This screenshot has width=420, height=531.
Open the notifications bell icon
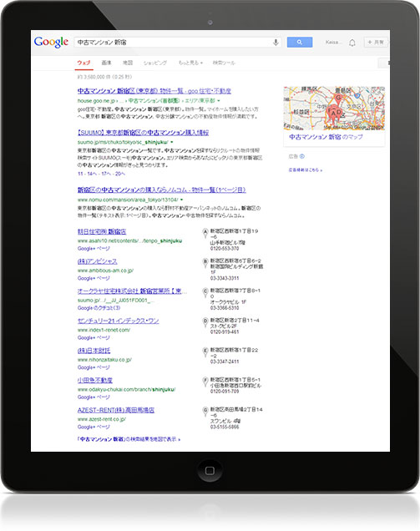point(352,43)
